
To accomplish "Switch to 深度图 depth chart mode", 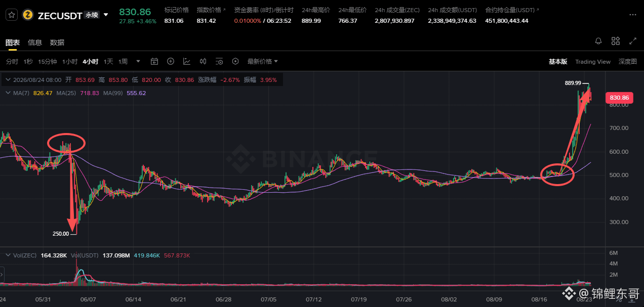I will (628, 62).
